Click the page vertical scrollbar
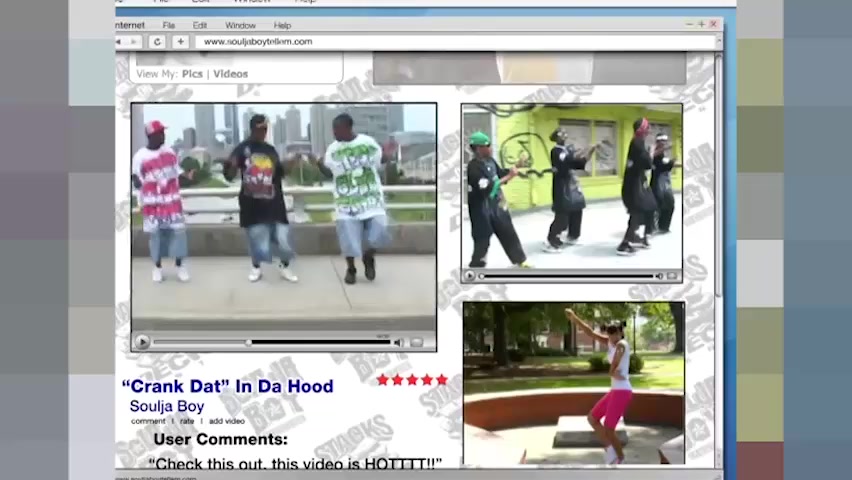Screen dimensions: 852x480 click(x=719, y=261)
